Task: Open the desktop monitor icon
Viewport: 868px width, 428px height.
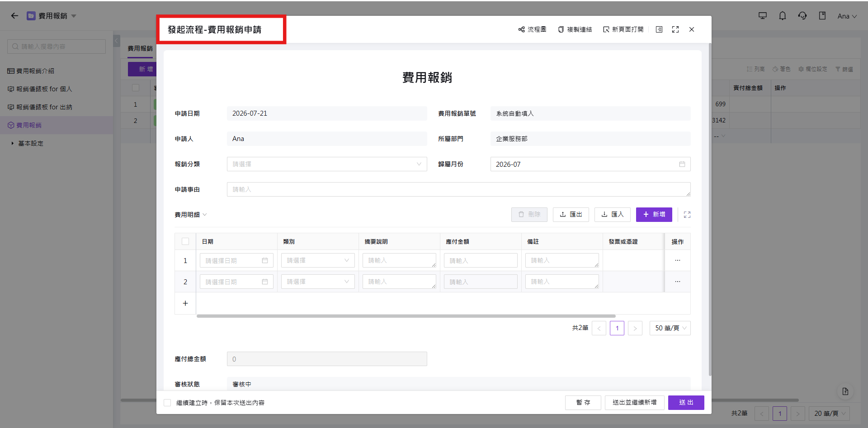Action: [x=763, y=16]
